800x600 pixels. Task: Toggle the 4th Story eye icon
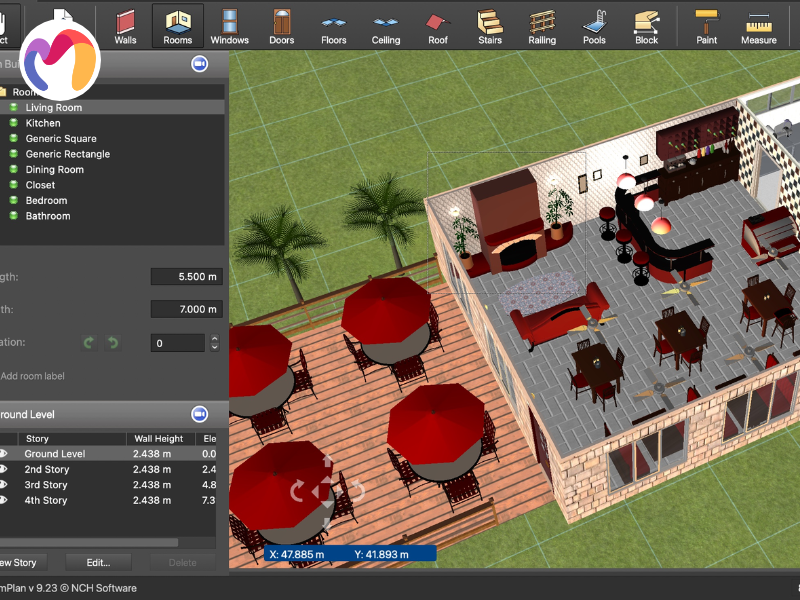(4, 500)
